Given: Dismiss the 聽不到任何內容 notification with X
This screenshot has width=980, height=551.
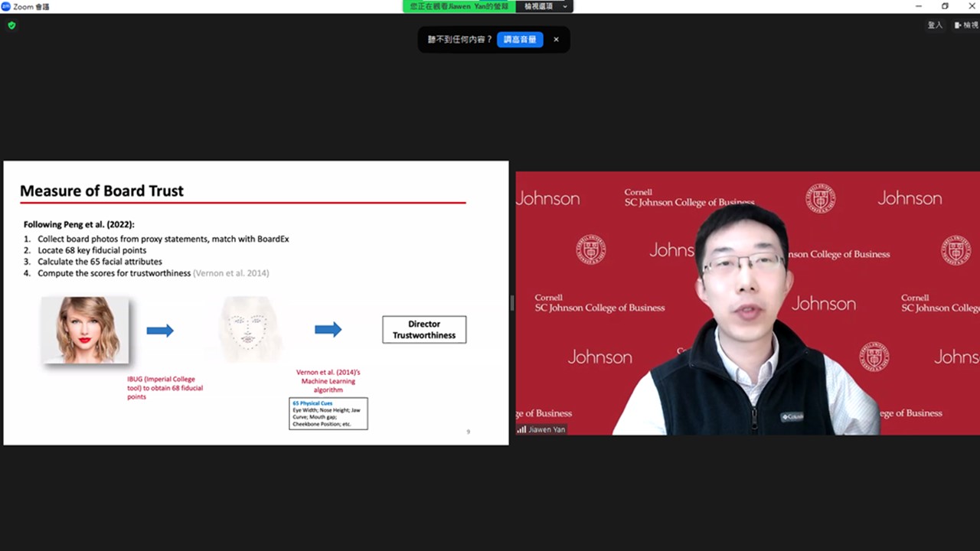Looking at the screenshot, I should tap(556, 39).
